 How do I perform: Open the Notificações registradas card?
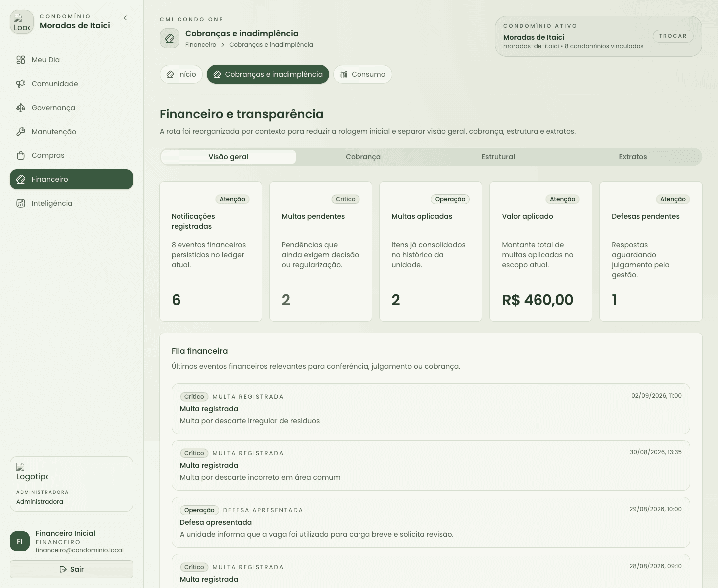point(210,252)
